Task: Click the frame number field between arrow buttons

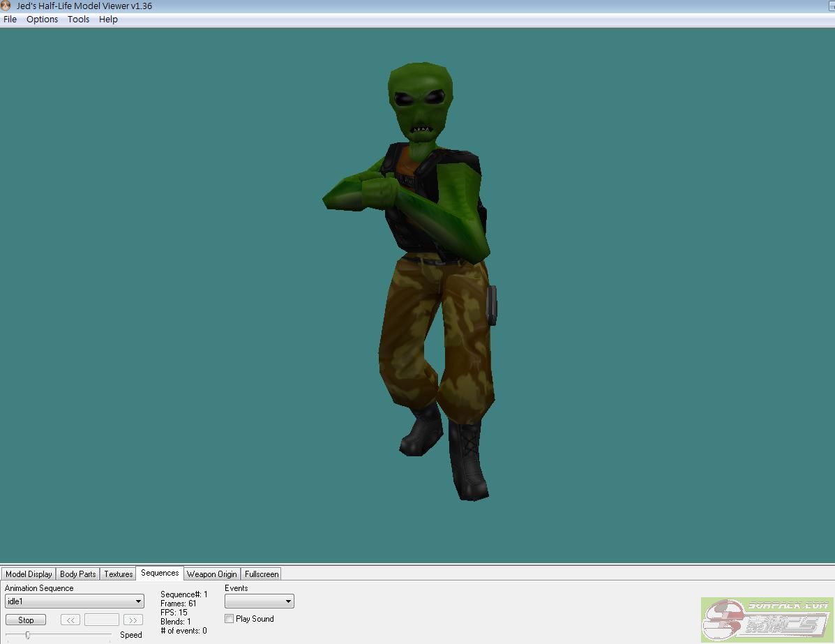Action: (101, 620)
